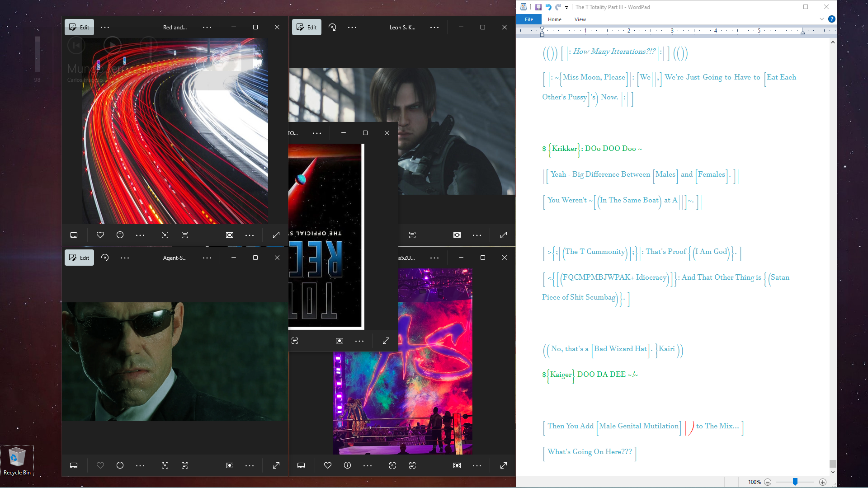Click scan text icon in the Leon S. K... window

412,235
